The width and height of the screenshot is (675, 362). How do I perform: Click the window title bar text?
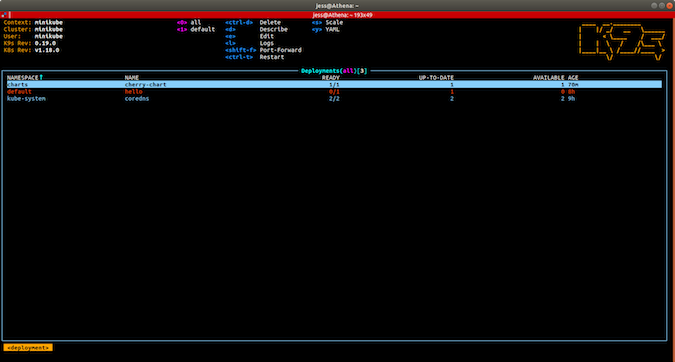click(337, 6)
